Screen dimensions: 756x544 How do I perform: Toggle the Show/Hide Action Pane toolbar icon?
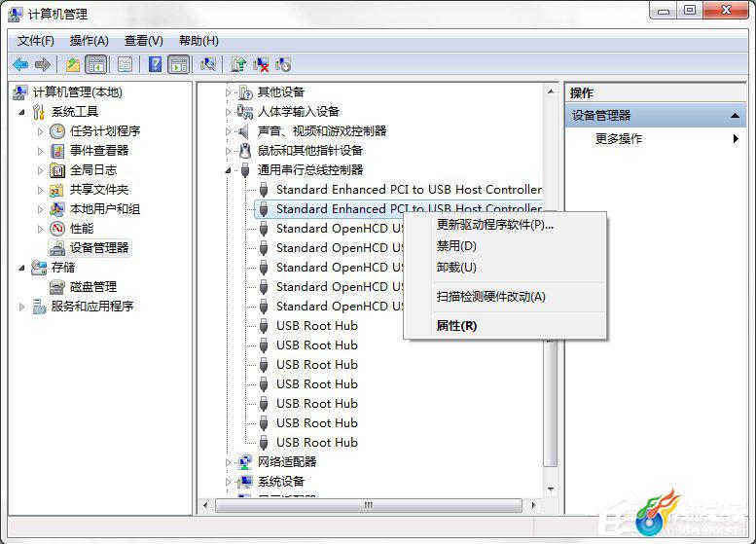pos(179,64)
